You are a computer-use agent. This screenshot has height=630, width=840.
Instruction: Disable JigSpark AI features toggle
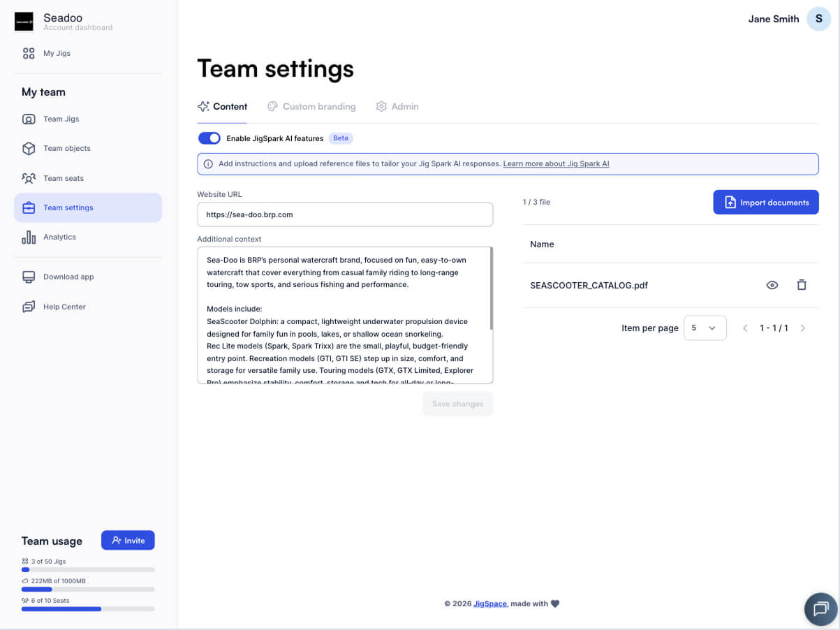209,138
